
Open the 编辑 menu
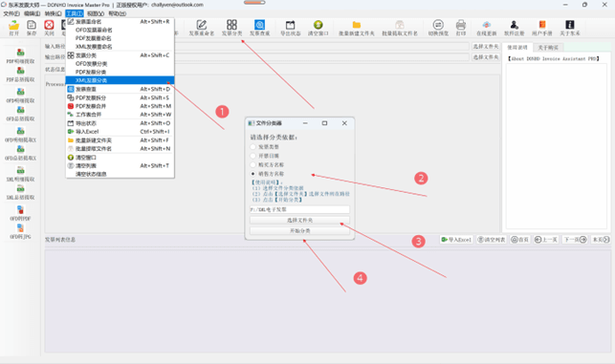[x=33, y=13]
